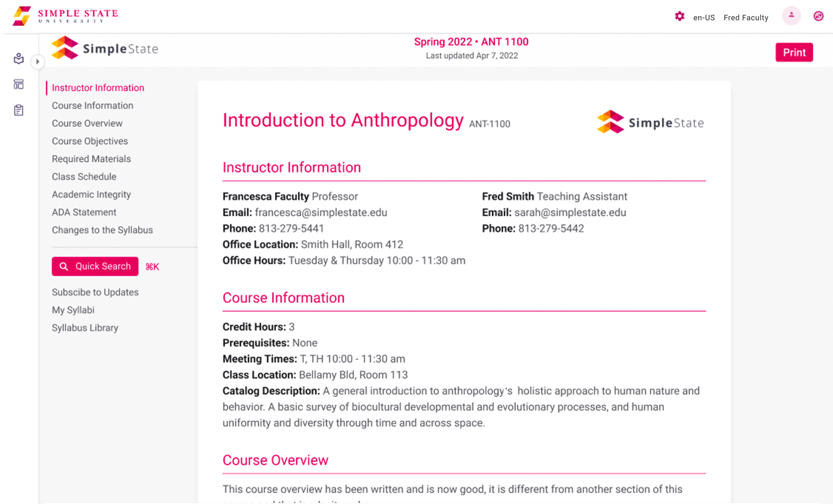Click Fred Faculty in the top bar
Screen dimensions: 833x504
tap(746, 18)
